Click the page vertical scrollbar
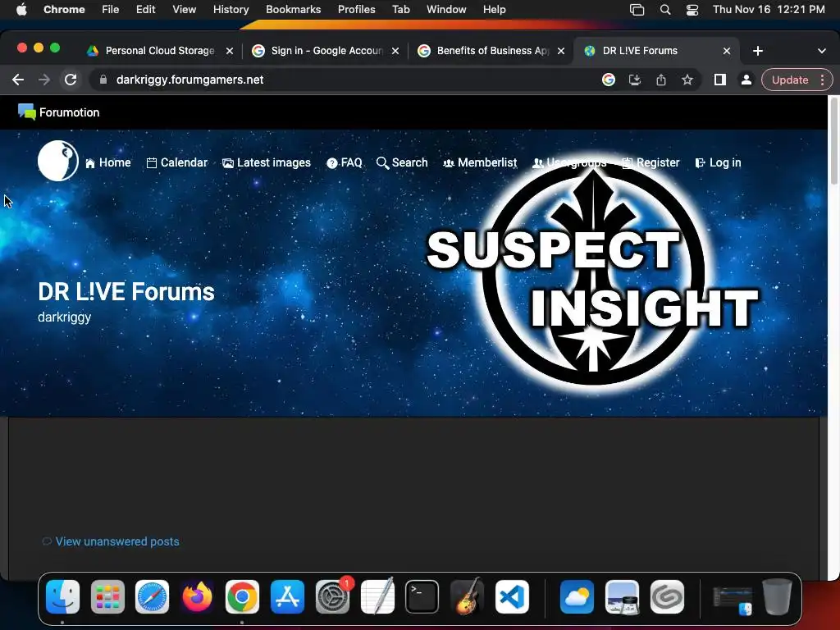Viewport: 840px width, 630px height. click(833, 141)
